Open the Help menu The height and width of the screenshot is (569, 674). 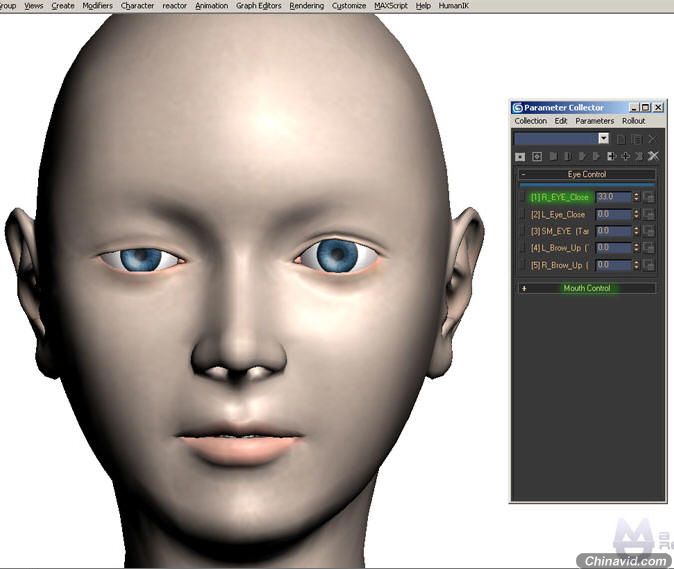423,6
